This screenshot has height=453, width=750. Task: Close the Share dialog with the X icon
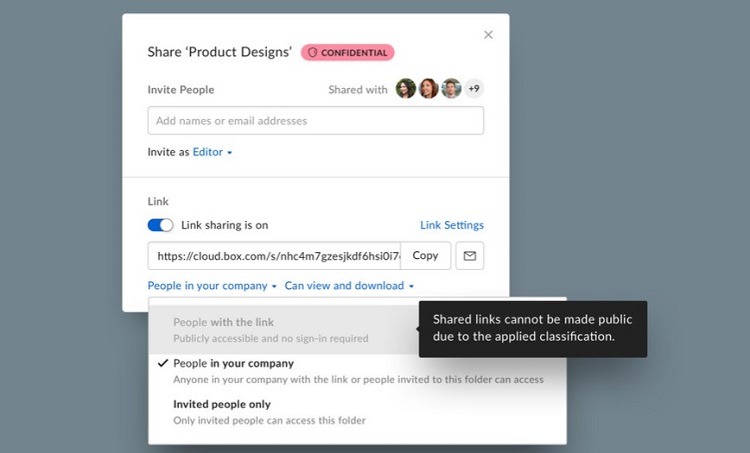(x=488, y=35)
